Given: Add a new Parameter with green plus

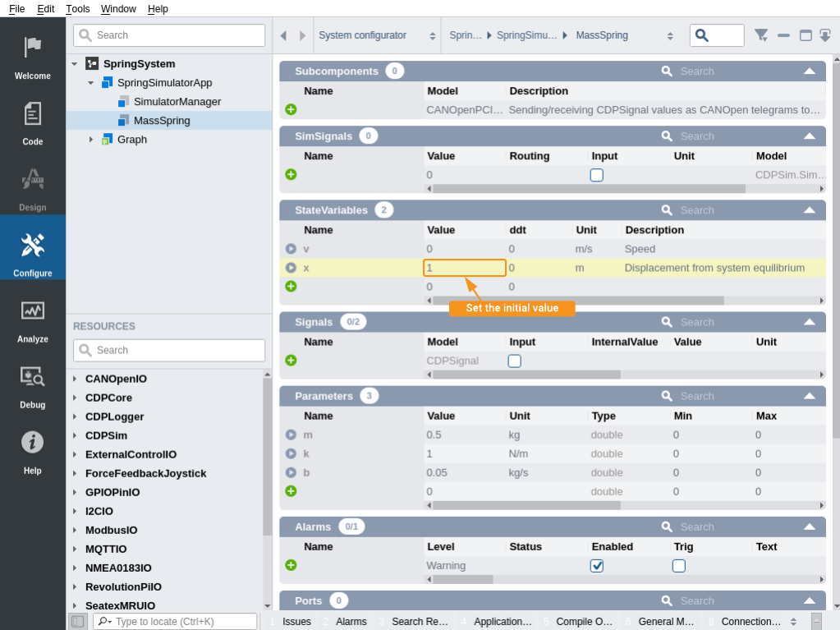Looking at the screenshot, I should [291, 491].
